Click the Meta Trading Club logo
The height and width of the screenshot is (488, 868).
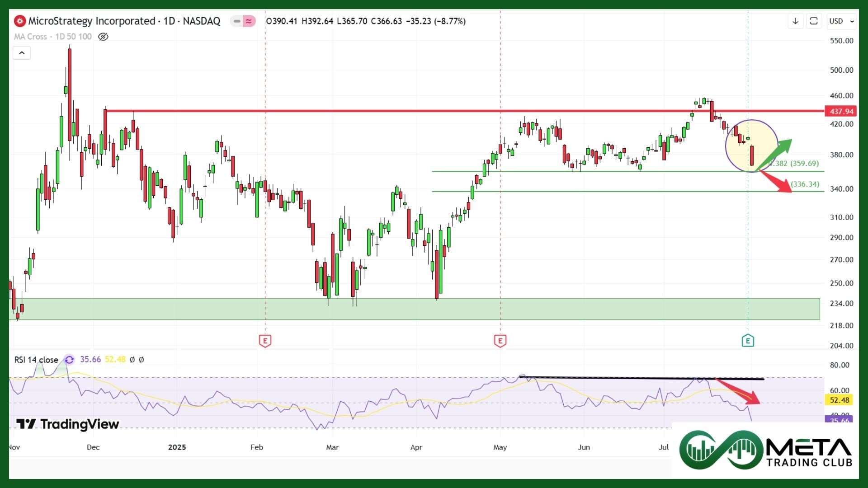[765, 450]
